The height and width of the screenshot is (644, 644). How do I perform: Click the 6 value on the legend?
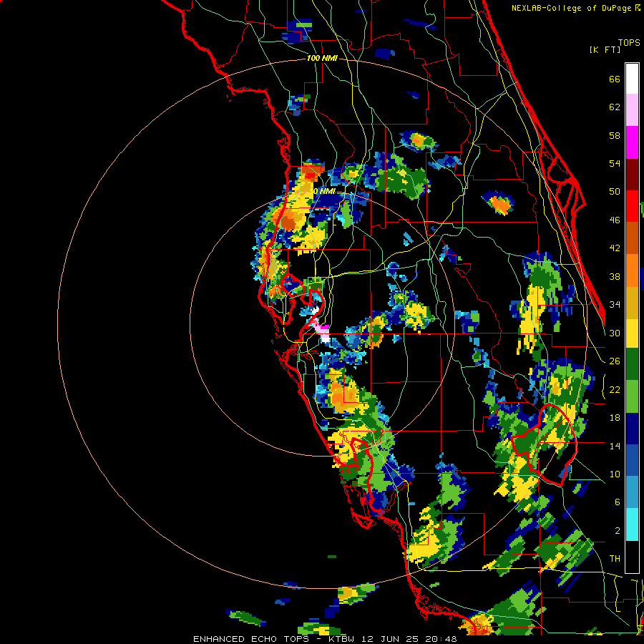618,502
